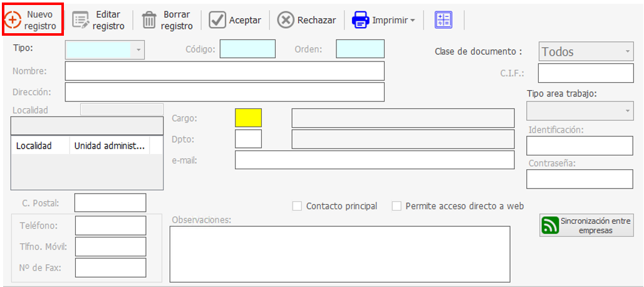Viewport: 644px width, 287px height.
Task: Focus the Identificación field
Action: pos(580,146)
